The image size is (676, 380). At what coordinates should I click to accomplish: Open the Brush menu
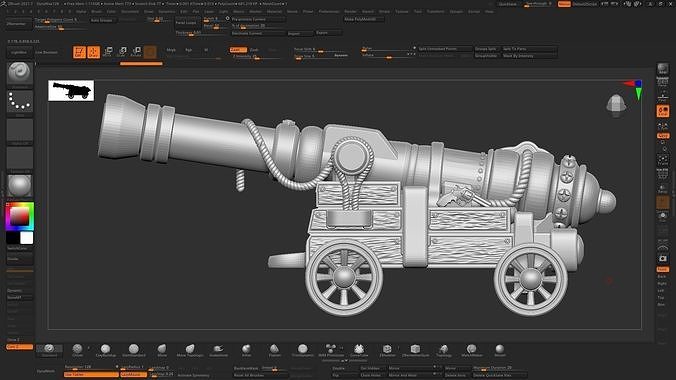click(97, 12)
